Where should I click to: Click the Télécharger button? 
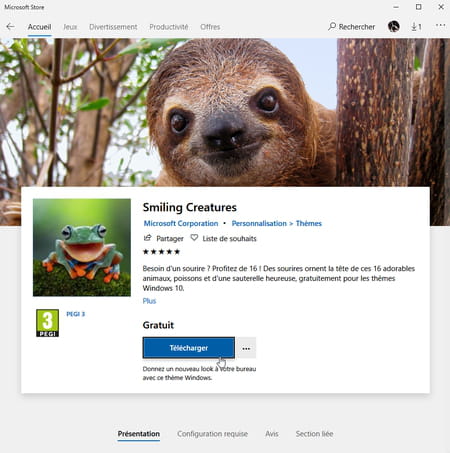(189, 348)
